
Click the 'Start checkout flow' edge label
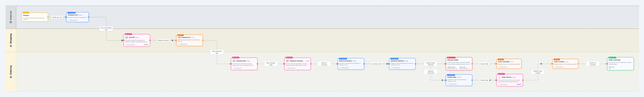(x=217, y=52)
